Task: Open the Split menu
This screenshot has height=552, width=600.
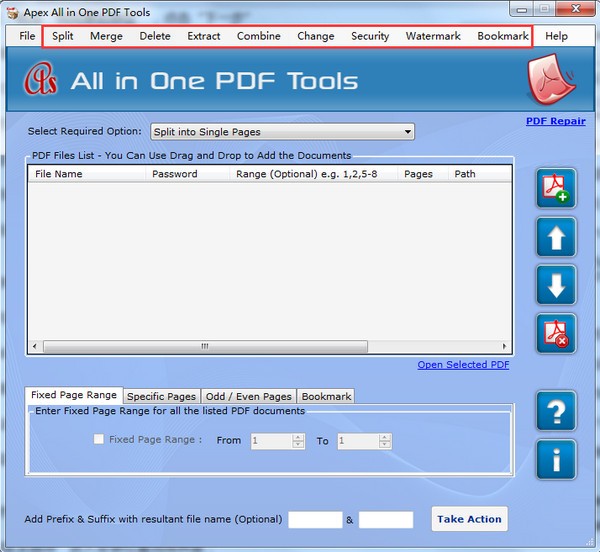Action: [63, 36]
